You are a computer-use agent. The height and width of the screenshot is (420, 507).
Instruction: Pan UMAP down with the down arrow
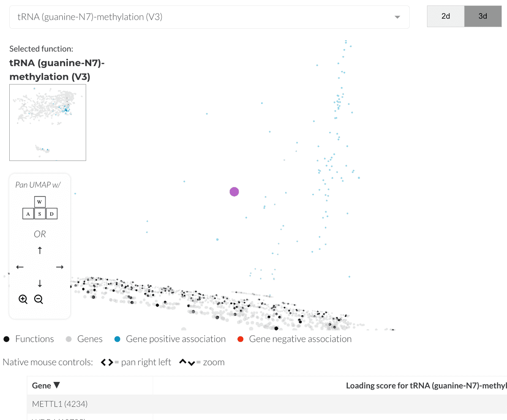tap(40, 283)
